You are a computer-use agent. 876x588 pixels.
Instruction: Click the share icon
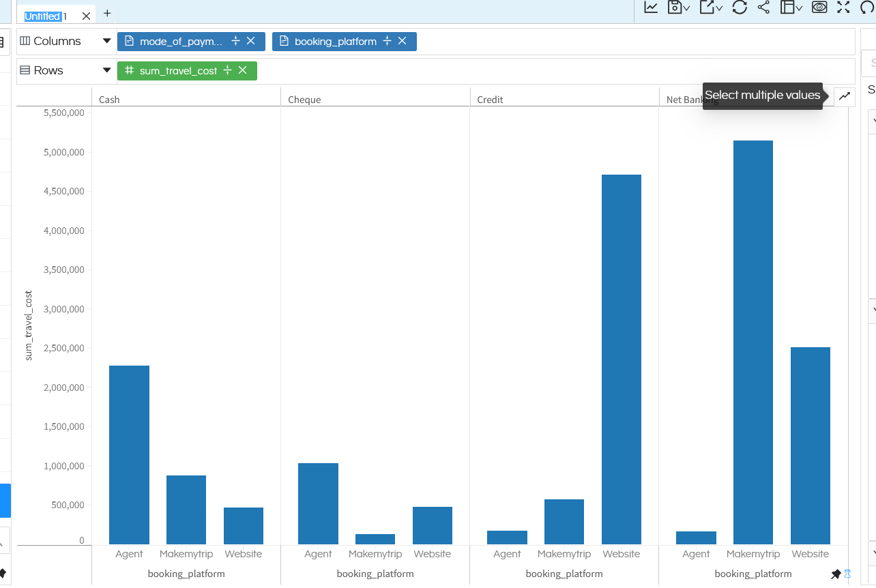(x=763, y=8)
